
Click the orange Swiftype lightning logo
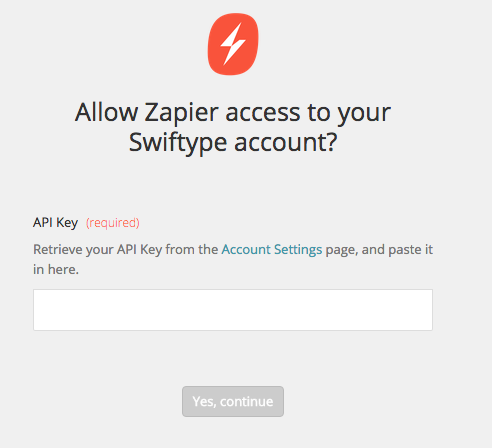tap(233, 44)
